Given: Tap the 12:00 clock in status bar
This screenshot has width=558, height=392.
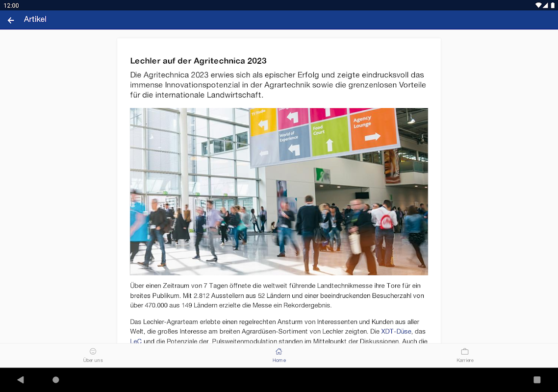Looking at the screenshot, I should click(x=11, y=5).
